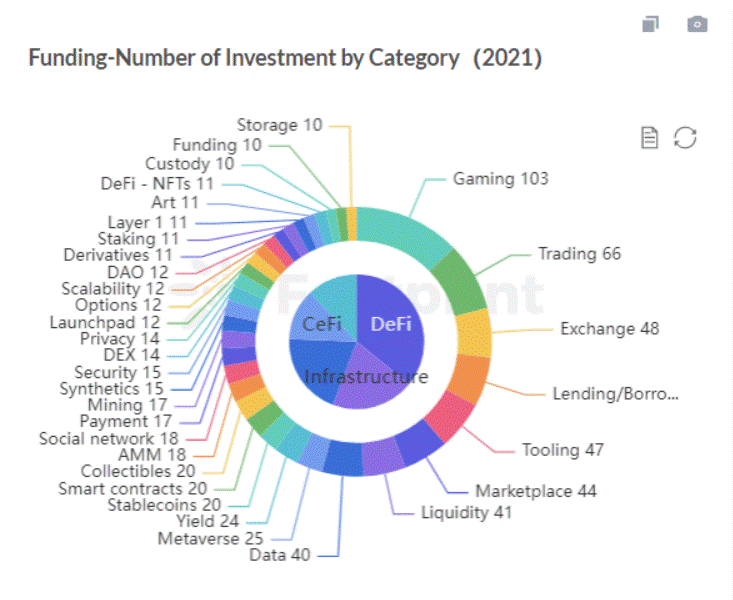
Task: Click the green Trading donut segment
Action: click(460, 283)
